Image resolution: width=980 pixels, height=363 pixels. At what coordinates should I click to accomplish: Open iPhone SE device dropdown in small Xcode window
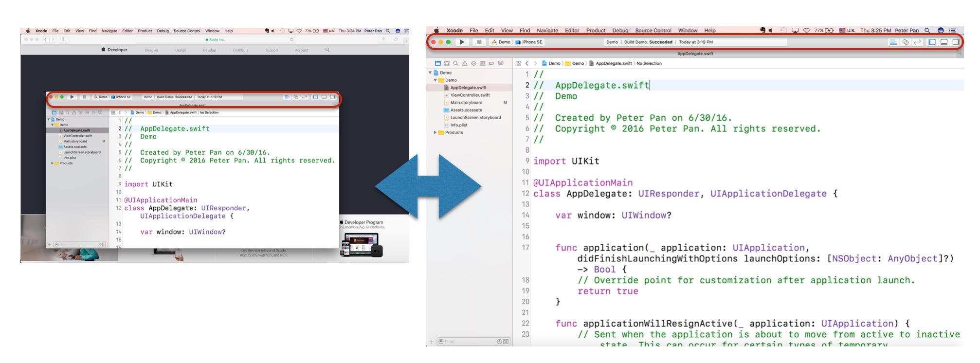(x=121, y=97)
